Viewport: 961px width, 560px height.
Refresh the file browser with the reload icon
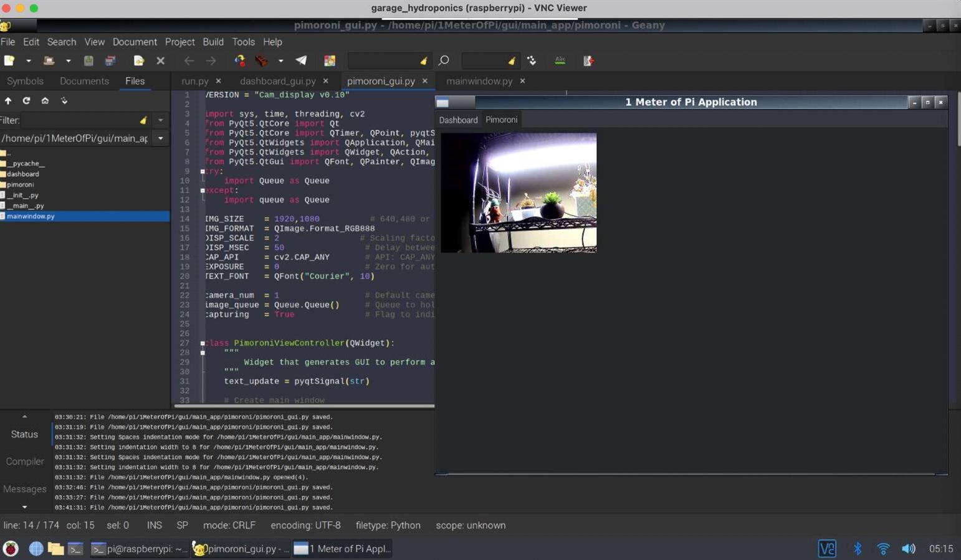pos(26,100)
